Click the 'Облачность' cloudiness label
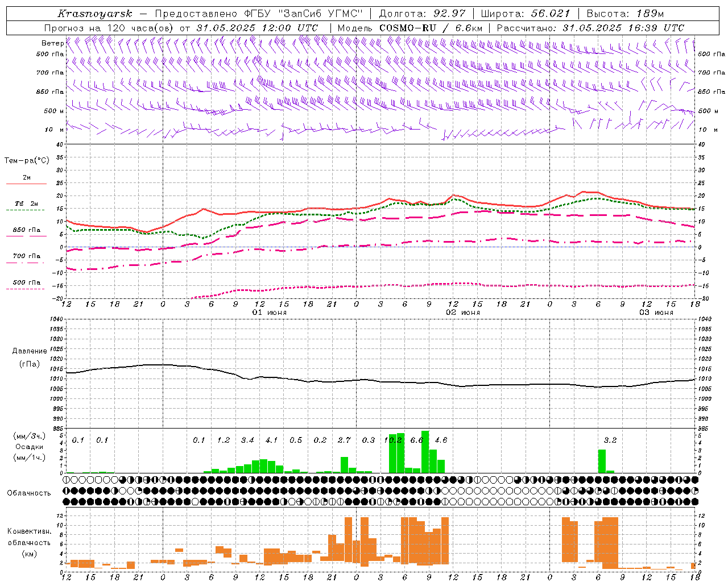The image size is (728, 582). 29,493
